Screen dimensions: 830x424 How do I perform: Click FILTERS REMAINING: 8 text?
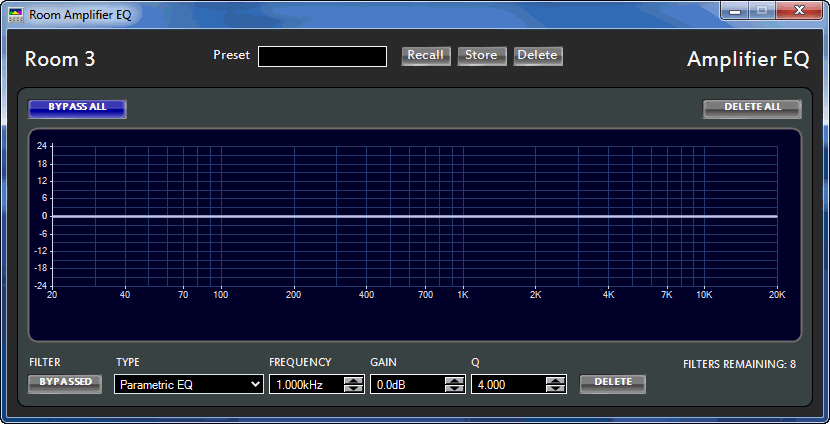click(739, 364)
